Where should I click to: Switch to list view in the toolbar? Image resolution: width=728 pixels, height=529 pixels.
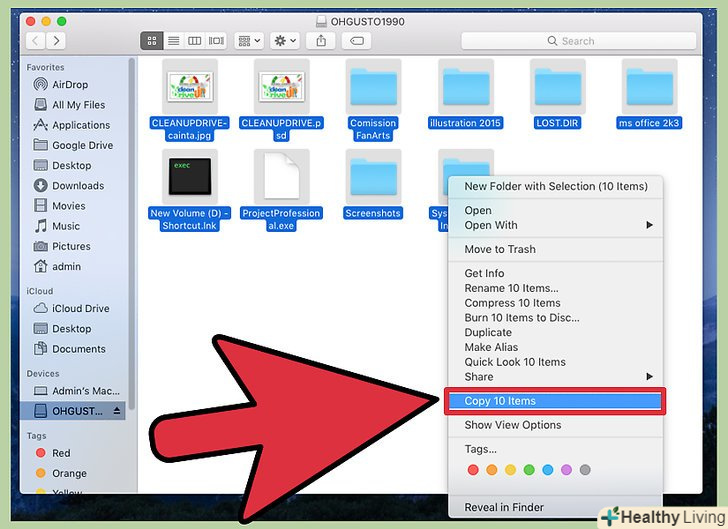click(x=173, y=41)
